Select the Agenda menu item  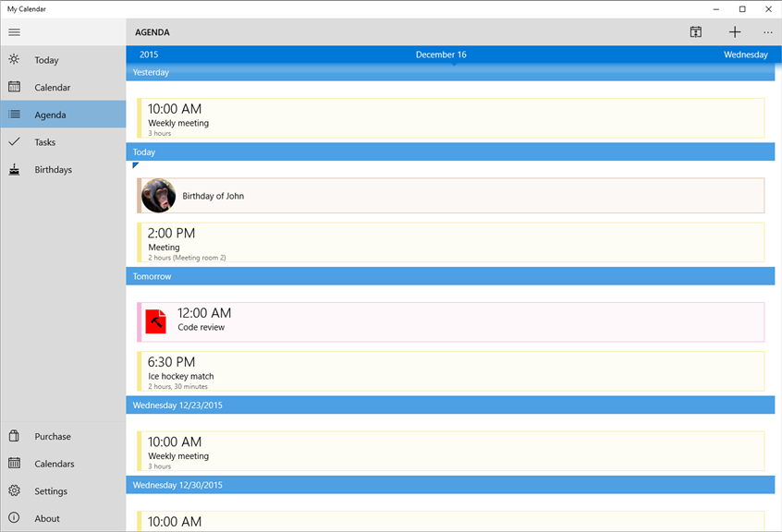tap(63, 115)
